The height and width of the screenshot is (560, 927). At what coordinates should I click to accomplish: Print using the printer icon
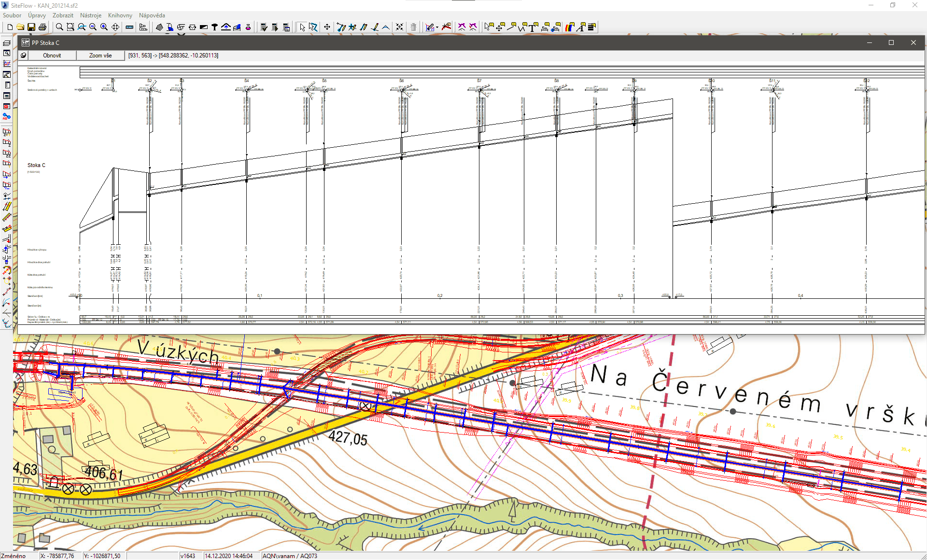pyautogui.click(x=42, y=27)
